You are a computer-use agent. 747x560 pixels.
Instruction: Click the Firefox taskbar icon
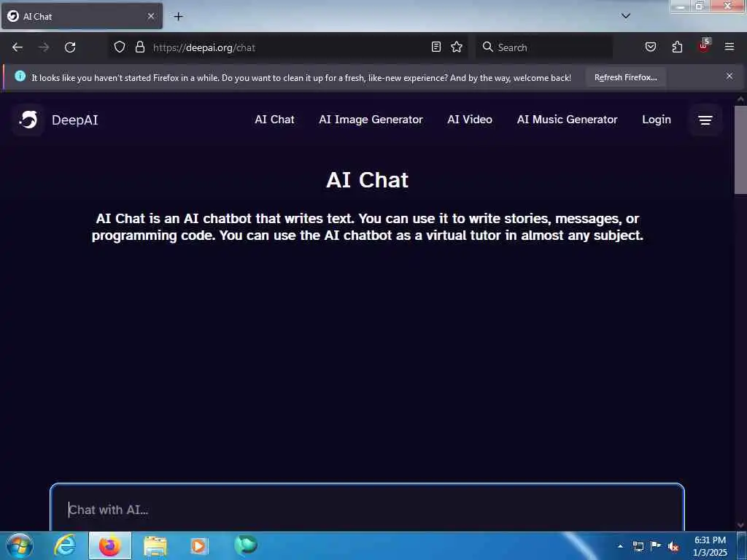[x=109, y=545]
